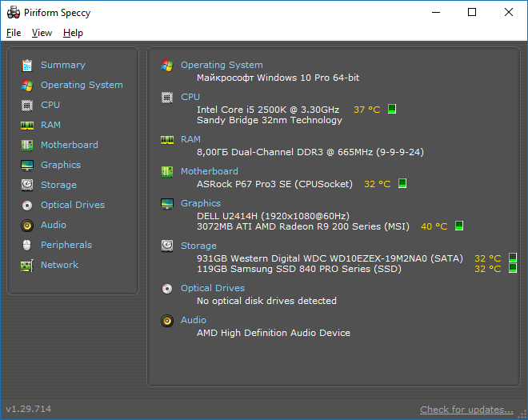Click the Graphics heading link in summary
The height and width of the screenshot is (420, 528).
[x=201, y=203]
